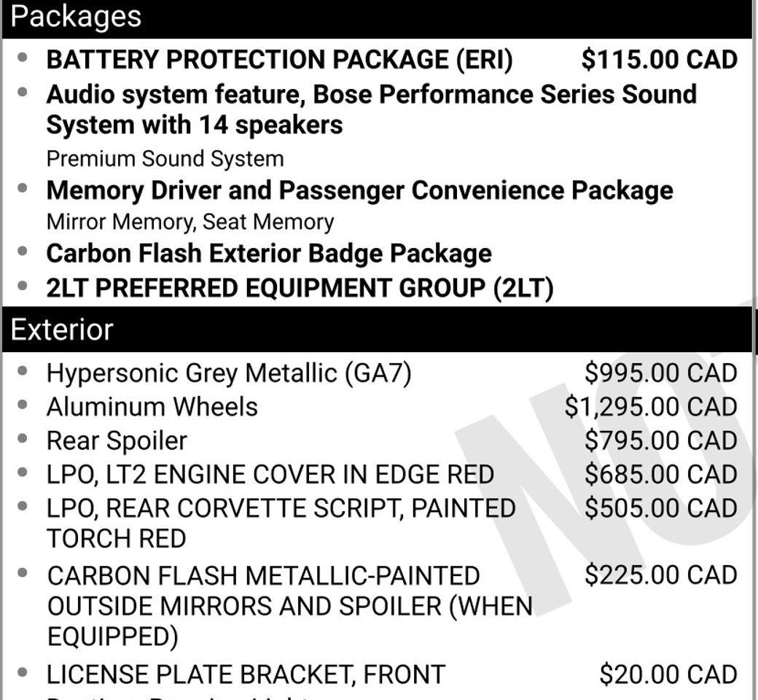The image size is (758, 700).
Task: Click the $1,295.00 CAD wheels price
Action: (651, 407)
